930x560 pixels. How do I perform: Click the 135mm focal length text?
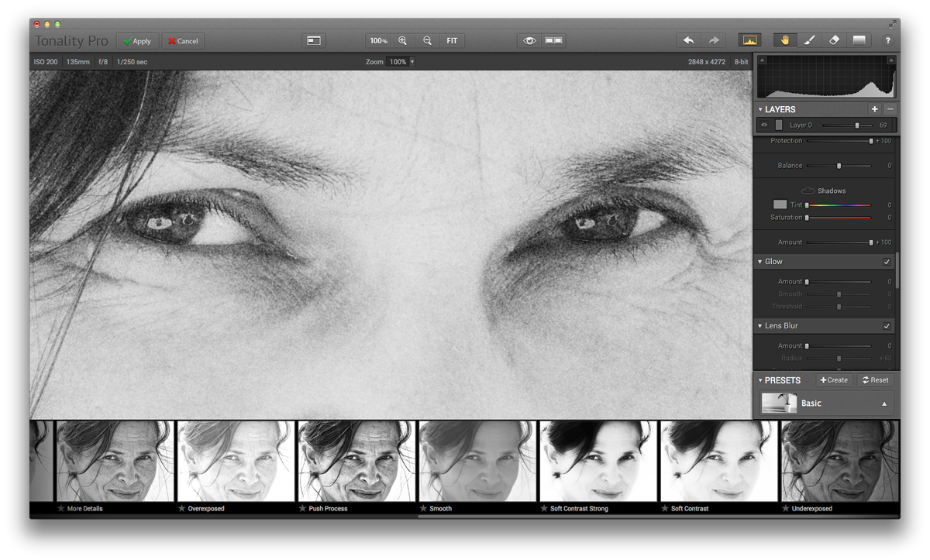[x=77, y=61]
